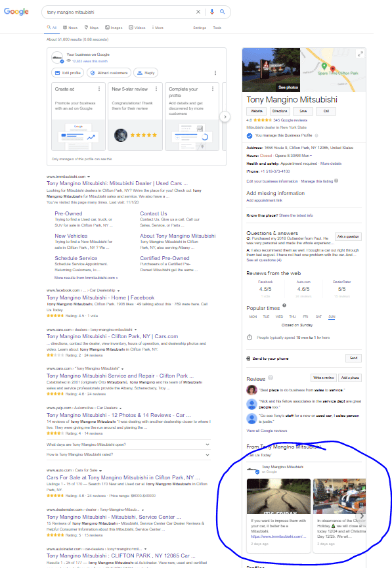
Task: Expand hours dropdown next to Opens 8:30AM
Action: point(311,156)
